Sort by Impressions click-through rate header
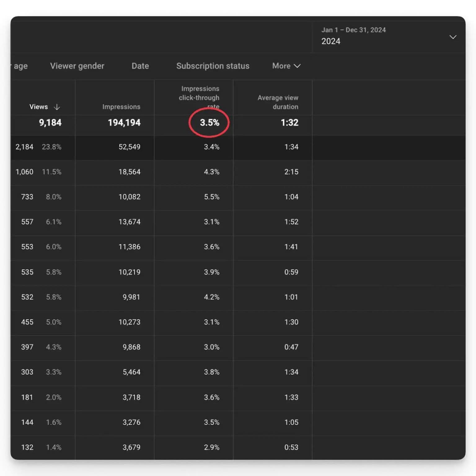 tap(199, 98)
